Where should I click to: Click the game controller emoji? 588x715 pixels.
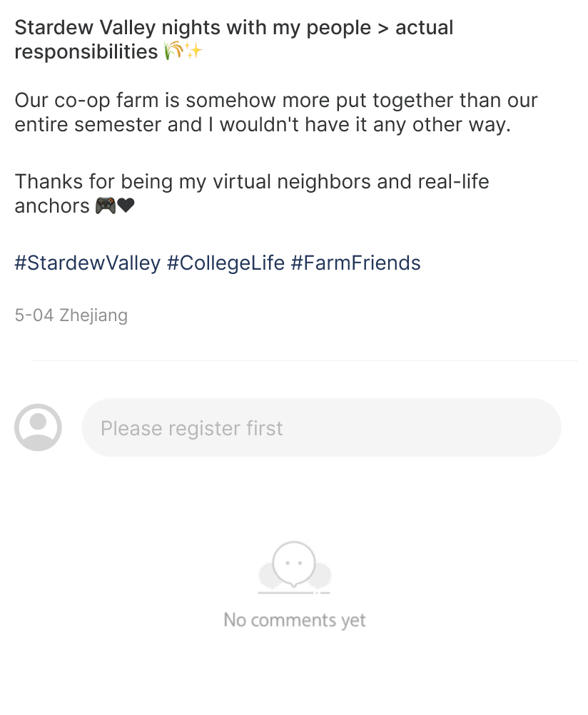tap(105, 206)
